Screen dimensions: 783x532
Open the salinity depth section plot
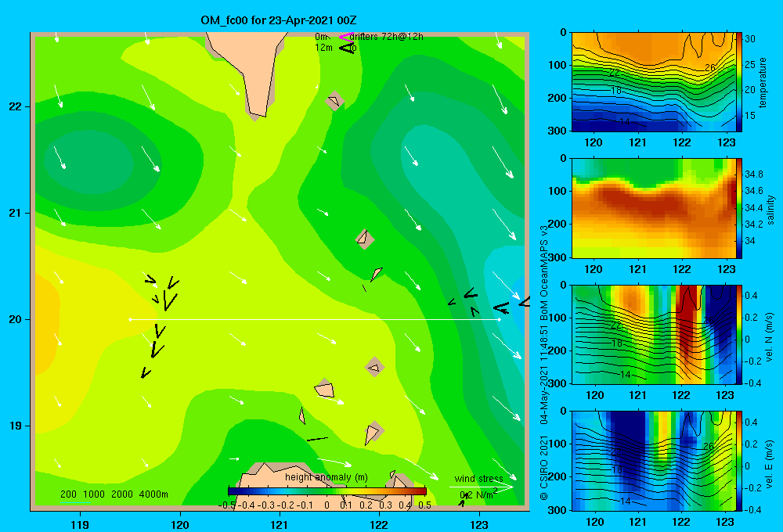pyautogui.click(x=654, y=208)
